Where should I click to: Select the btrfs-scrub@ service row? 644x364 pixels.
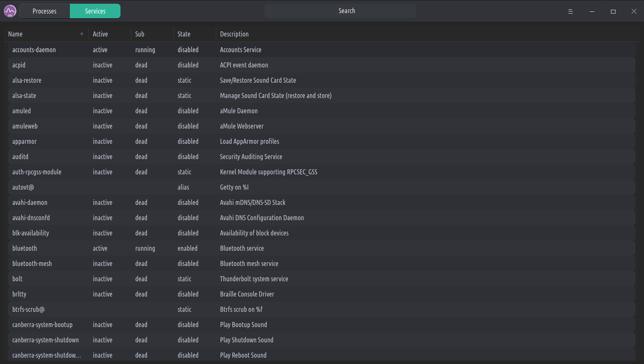click(28, 309)
